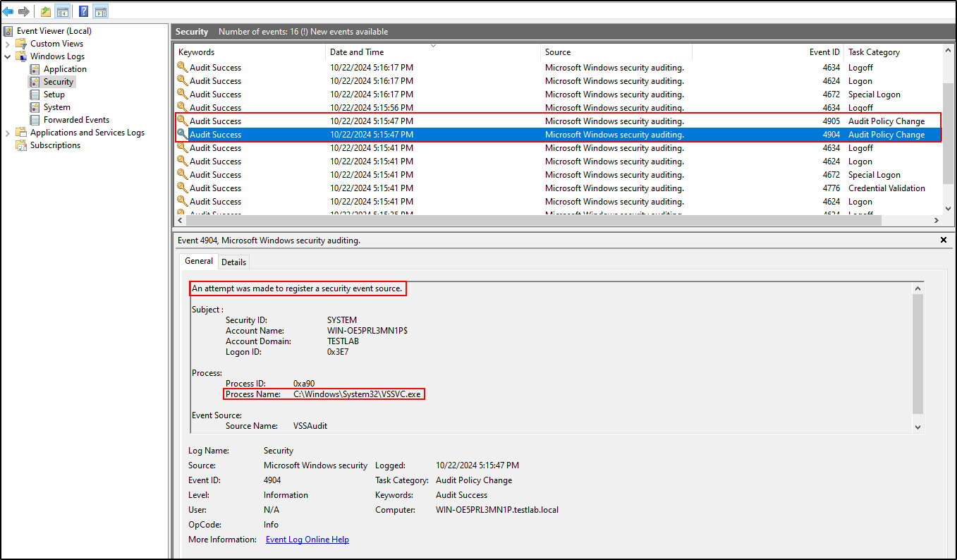The height and width of the screenshot is (560, 957).
Task: Close the event preview pane
Action: tap(944, 241)
